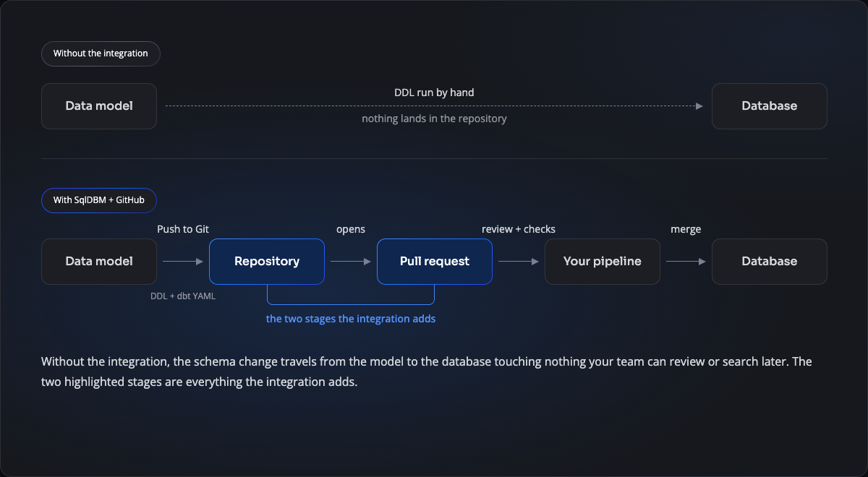Click the blue "the two stages the integration adds" caption

pyautogui.click(x=351, y=318)
